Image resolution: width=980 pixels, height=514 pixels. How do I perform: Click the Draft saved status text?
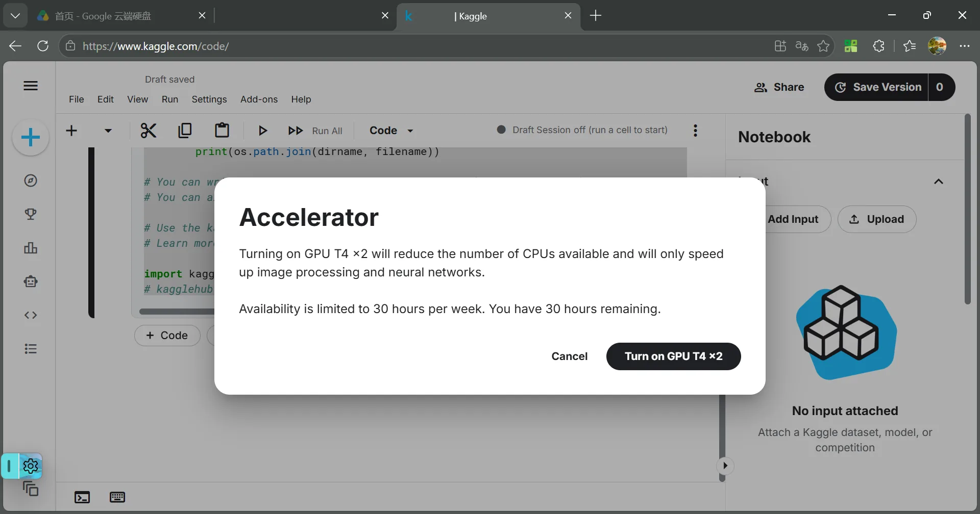(169, 80)
